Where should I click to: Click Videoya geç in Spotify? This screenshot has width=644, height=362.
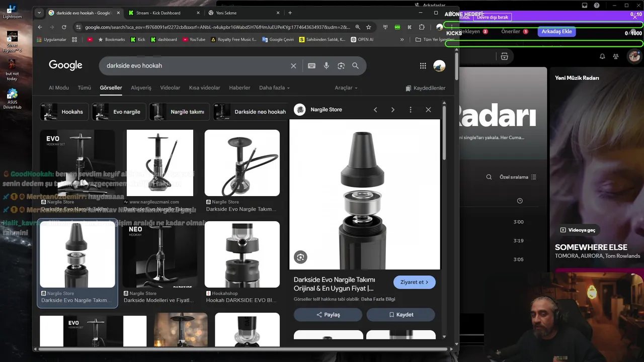(x=578, y=230)
